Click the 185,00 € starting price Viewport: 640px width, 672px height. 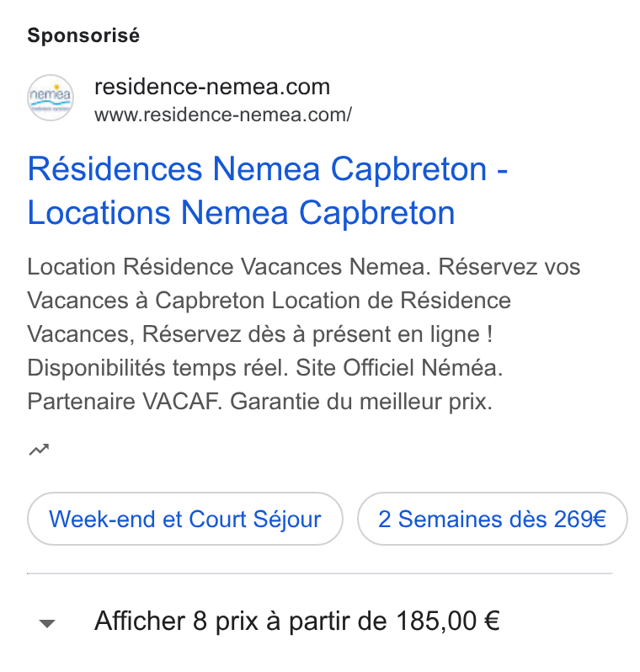pyautogui.click(x=447, y=621)
